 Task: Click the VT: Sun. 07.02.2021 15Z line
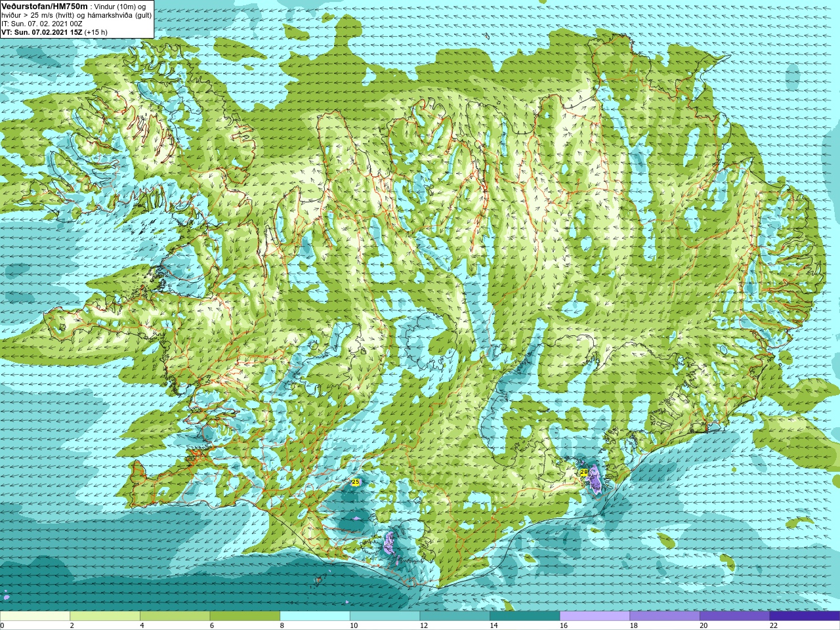tap(41, 32)
